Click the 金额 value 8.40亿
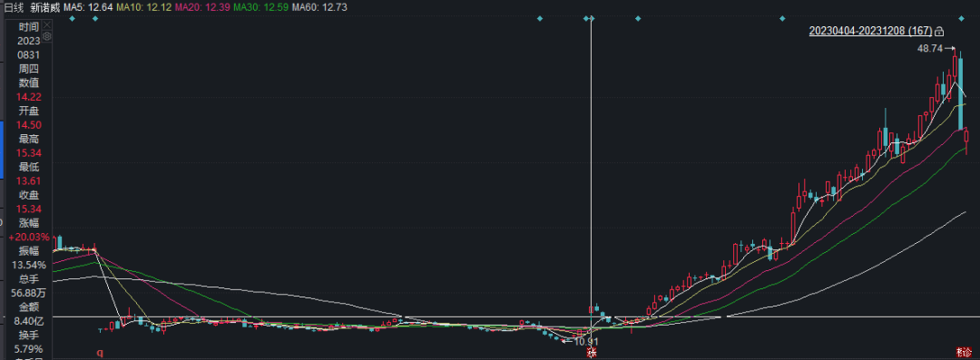This screenshot has width=980, height=360. pyautogui.click(x=29, y=321)
